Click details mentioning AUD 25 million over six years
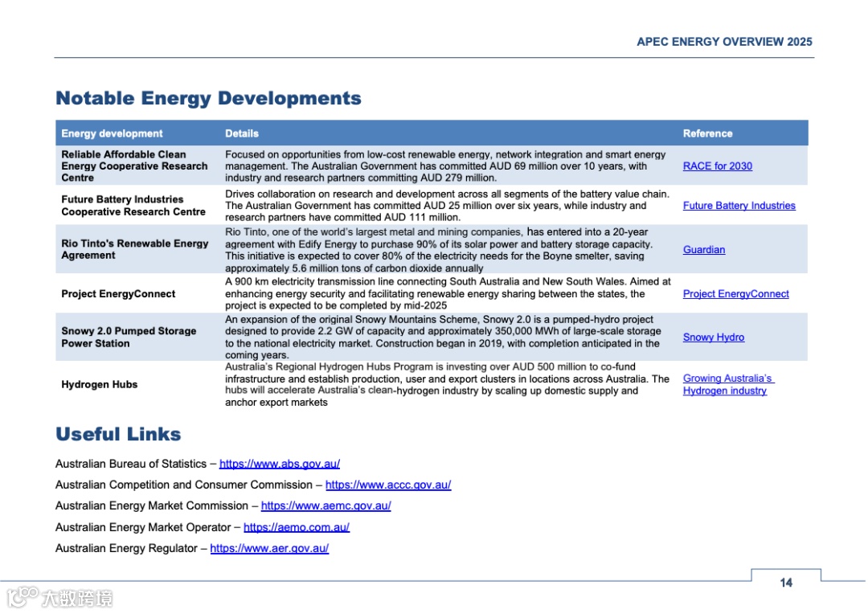 [x=448, y=206]
